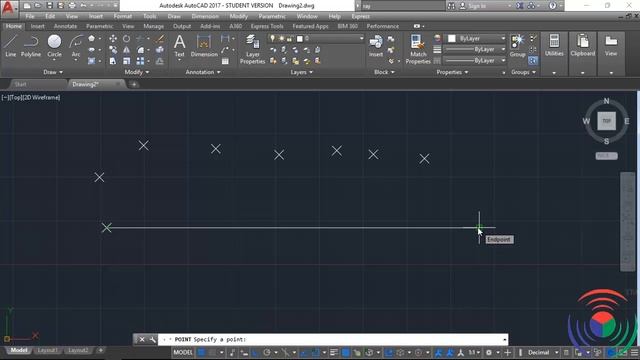Screen dimensions: 640x360
Task: Switch to the Layout1 tab
Action: [47, 350]
